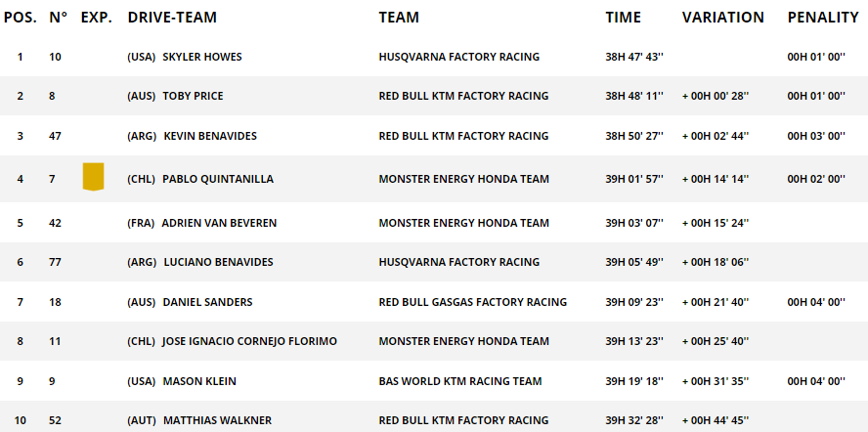Click the yellow badge icon beside Pablo Quintanilla
The width and height of the screenshot is (868, 432).
(x=93, y=177)
